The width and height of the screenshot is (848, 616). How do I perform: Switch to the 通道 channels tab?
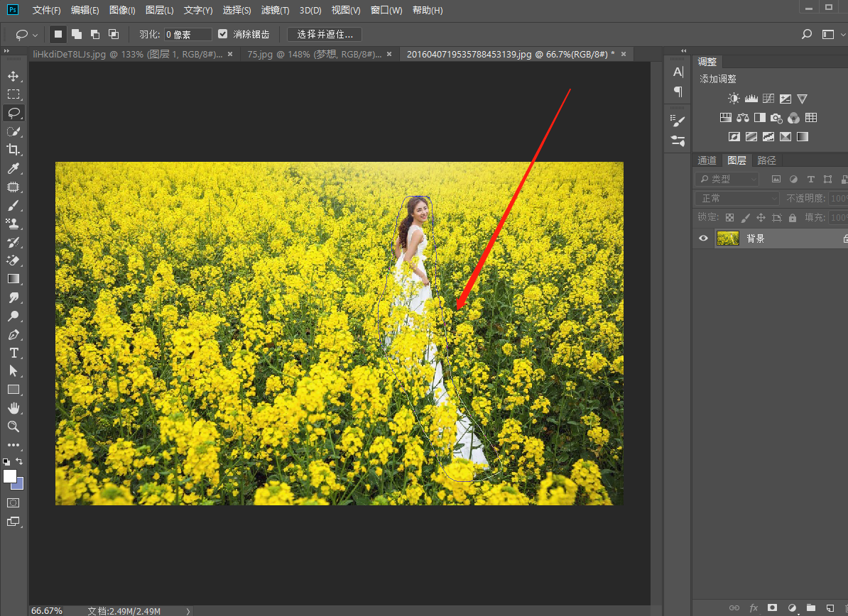click(707, 160)
